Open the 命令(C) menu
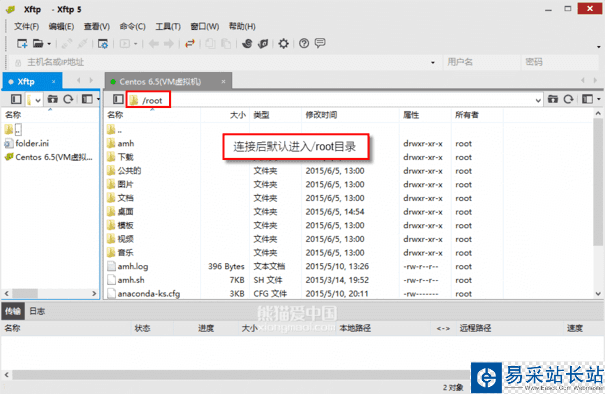Screen dimensions: 605x394 (132, 26)
